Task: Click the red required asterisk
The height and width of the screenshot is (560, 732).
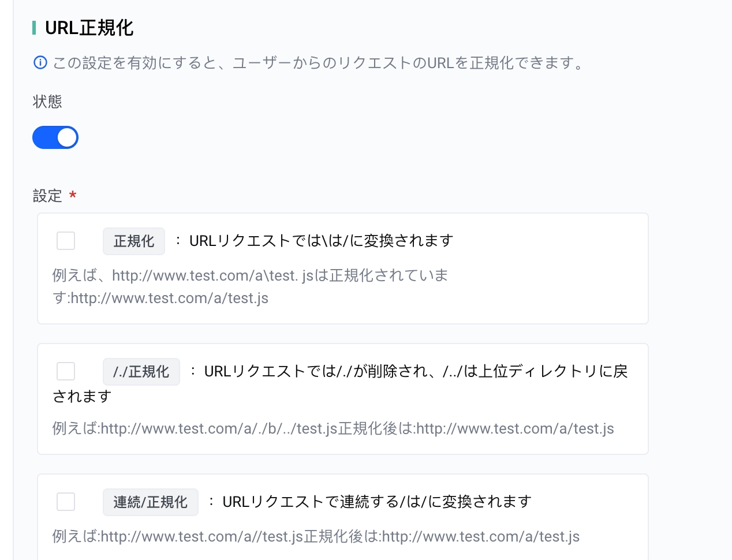Action: (73, 196)
